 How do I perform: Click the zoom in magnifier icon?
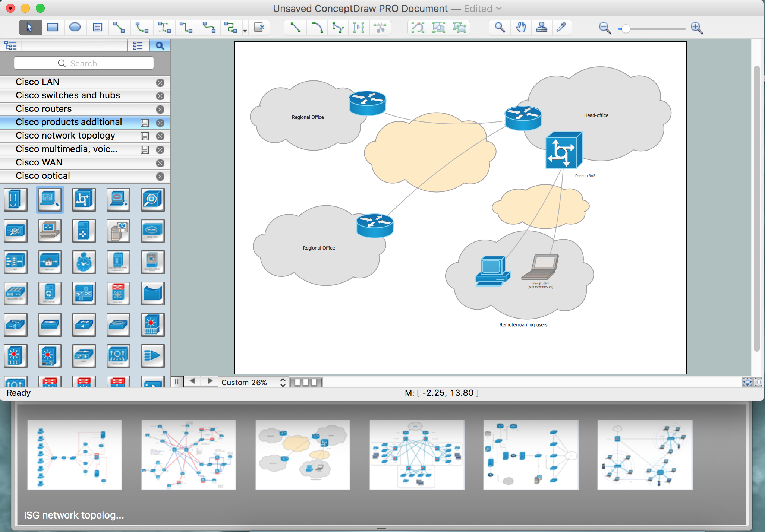click(x=696, y=28)
